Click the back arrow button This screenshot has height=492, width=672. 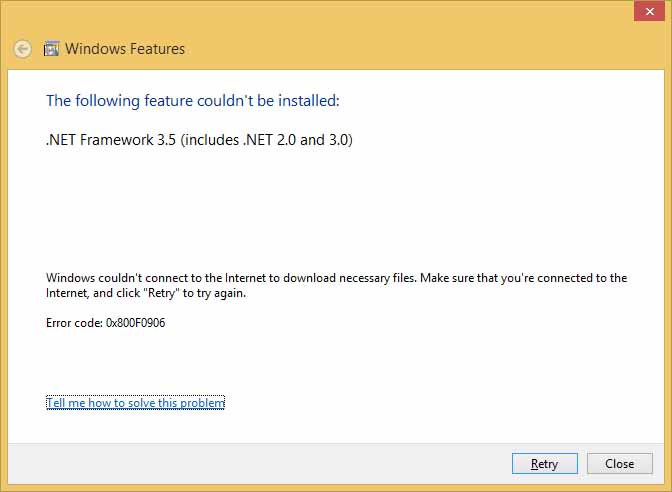click(22, 48)
